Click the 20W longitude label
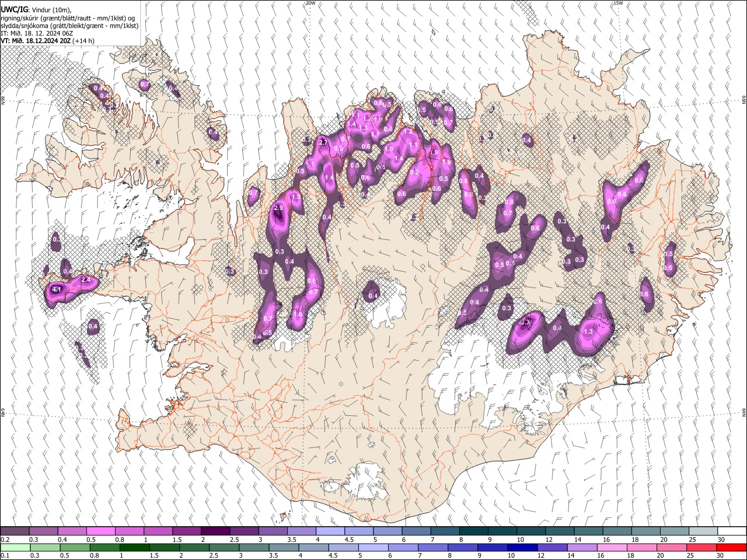Image resolution: width=747 pixels, height=560 pixels. pyautogui.click(x=310, y=3)
